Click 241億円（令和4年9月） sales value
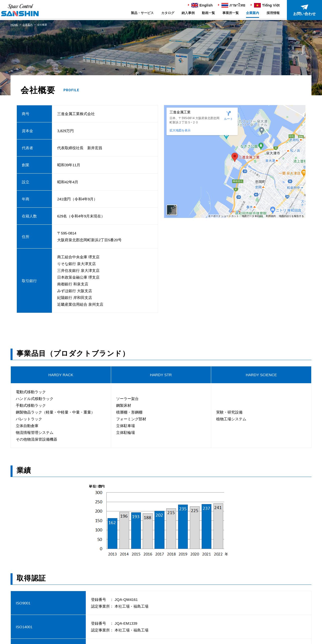This screenshot has height=644, width=322. (x=77, y=199)
